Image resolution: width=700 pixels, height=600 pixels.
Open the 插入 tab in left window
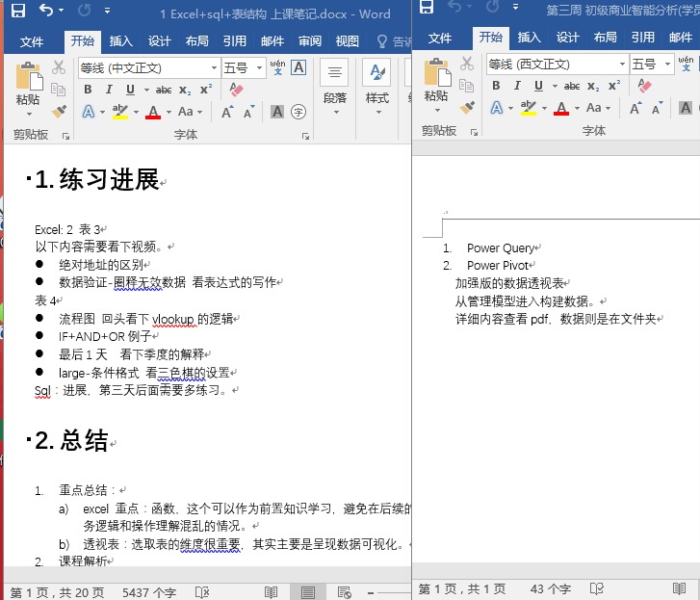[121, 41]
